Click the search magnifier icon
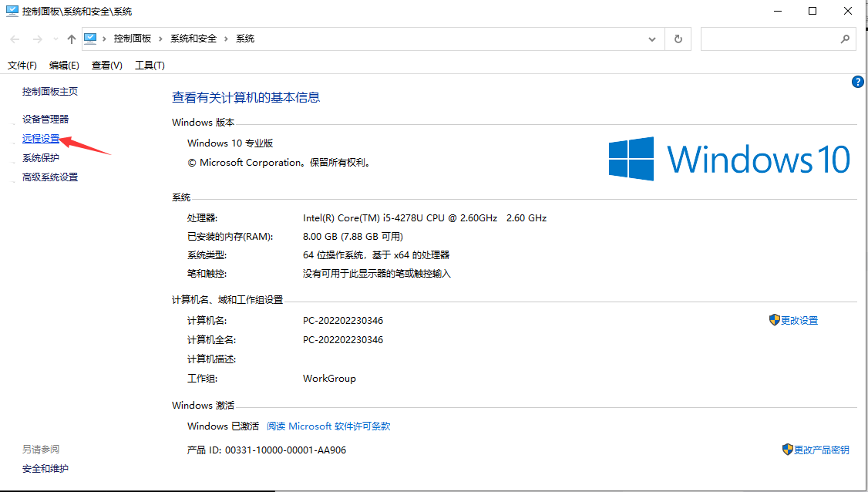This screenshot has width=868, height=492. tap(845, 39)
